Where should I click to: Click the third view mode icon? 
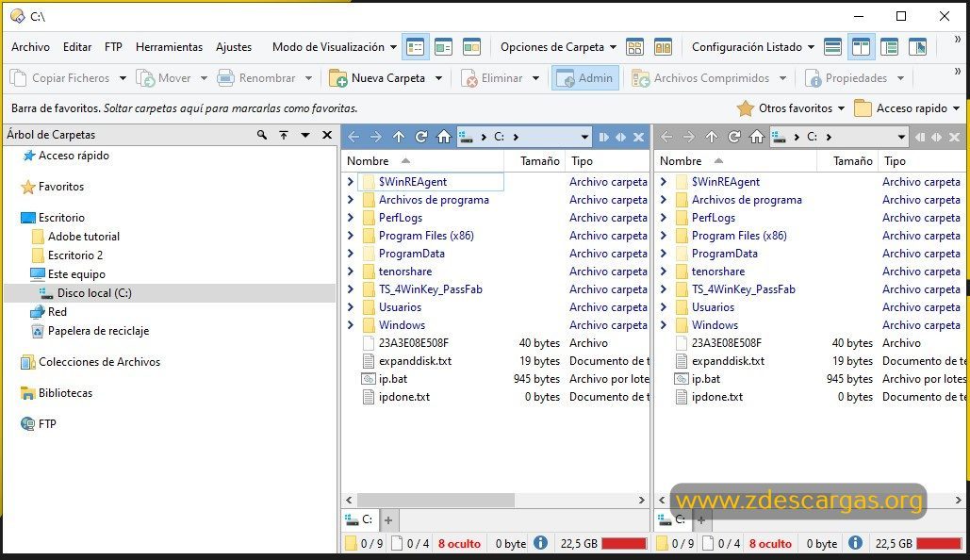[471, 47]
